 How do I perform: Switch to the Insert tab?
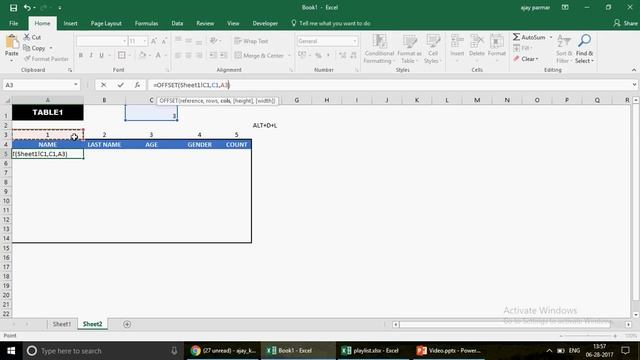coord(71,23)
